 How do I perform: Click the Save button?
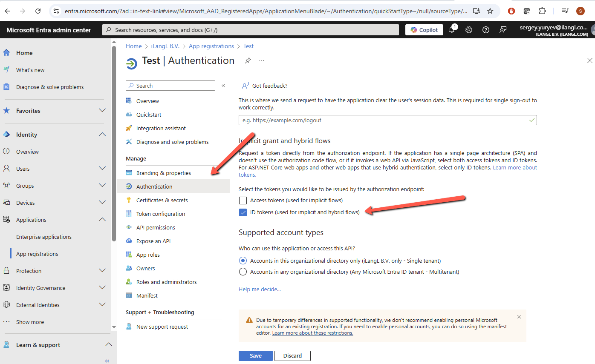tap(256, 355)
